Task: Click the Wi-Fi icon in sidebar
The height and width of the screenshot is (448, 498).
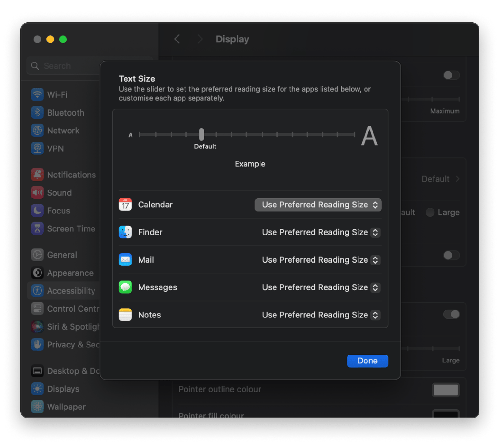Action: (x=37, y=94)
